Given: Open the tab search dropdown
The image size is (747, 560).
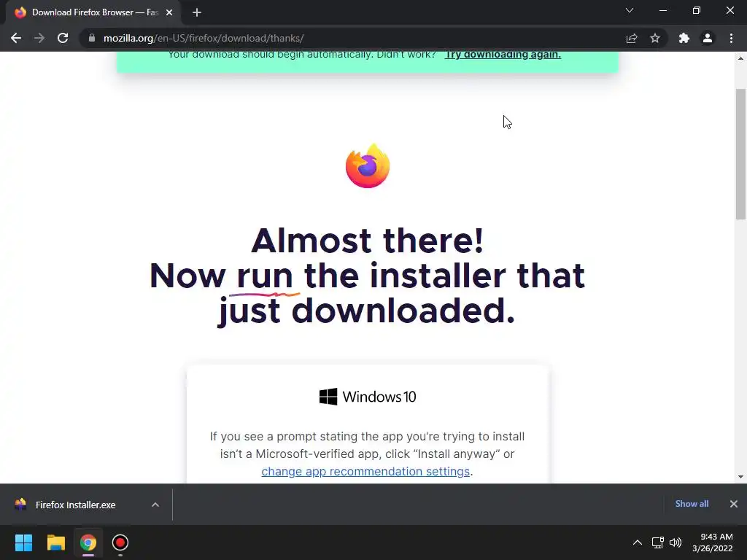Looking at the screenshot, I should (x=630, y=10).
